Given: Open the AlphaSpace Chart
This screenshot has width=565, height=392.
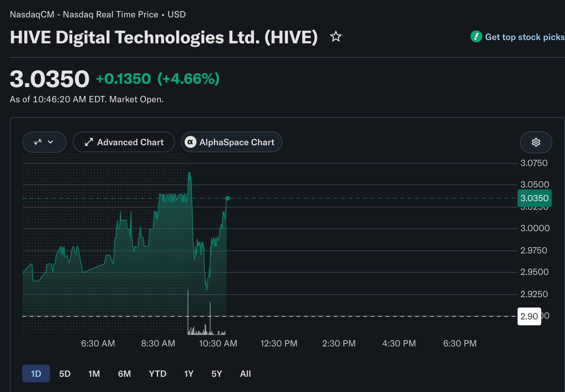Looking at the screenshot, I should coord(231,142).
